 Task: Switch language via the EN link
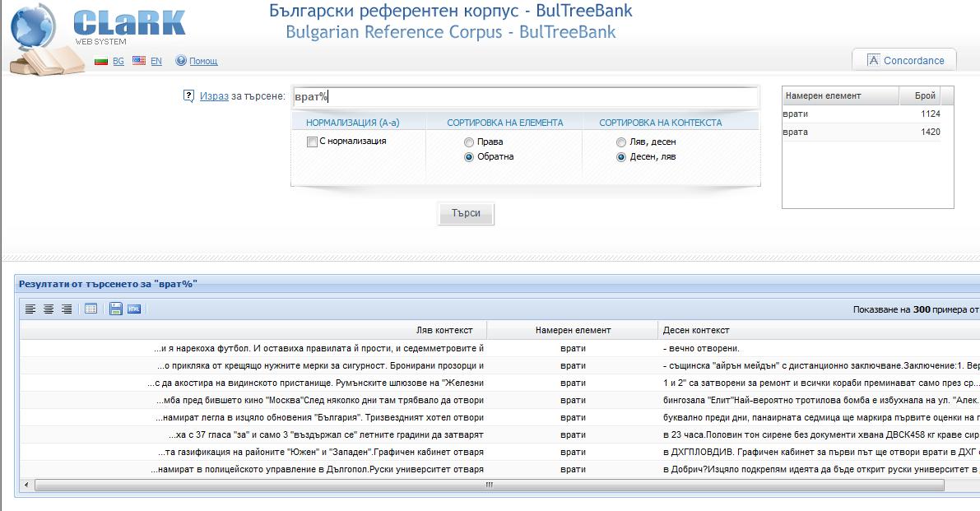pyautogui.click(x=156, y=61)
